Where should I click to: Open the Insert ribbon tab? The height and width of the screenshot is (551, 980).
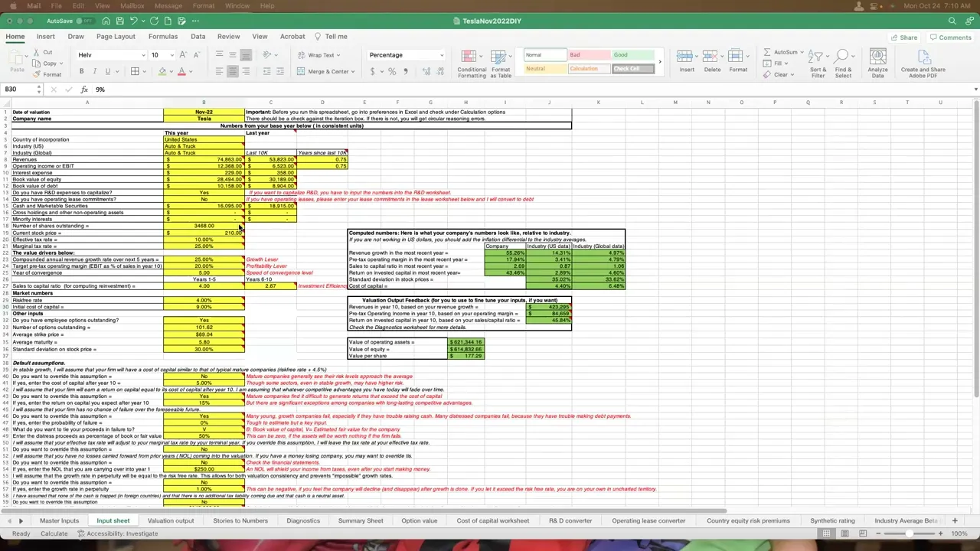pos(46,37)
